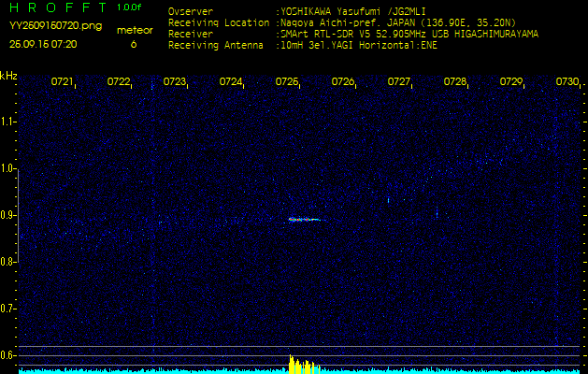This screenshot has height=374, width=588.
Task: Click the bright meteor echo trace in spectrogram
Action: [x=304, y=220]
